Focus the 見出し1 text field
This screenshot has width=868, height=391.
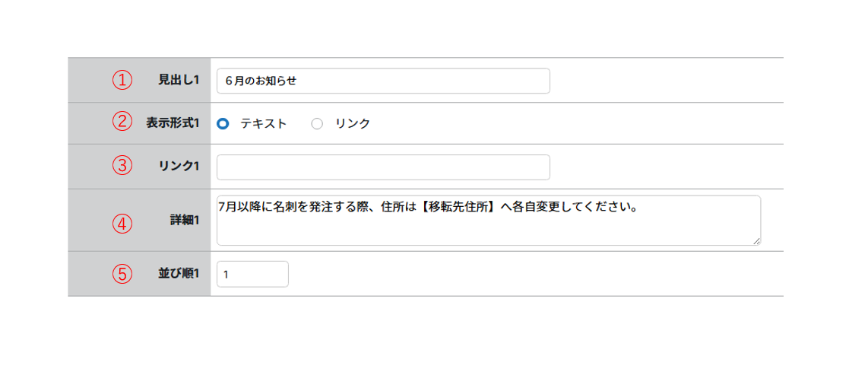point(383,81)
